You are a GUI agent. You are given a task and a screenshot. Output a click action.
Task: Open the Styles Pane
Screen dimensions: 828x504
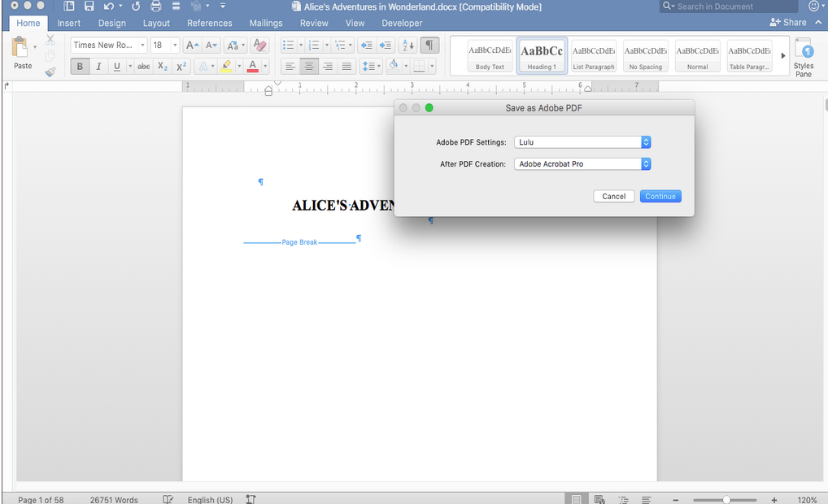(x=803, y=57)
